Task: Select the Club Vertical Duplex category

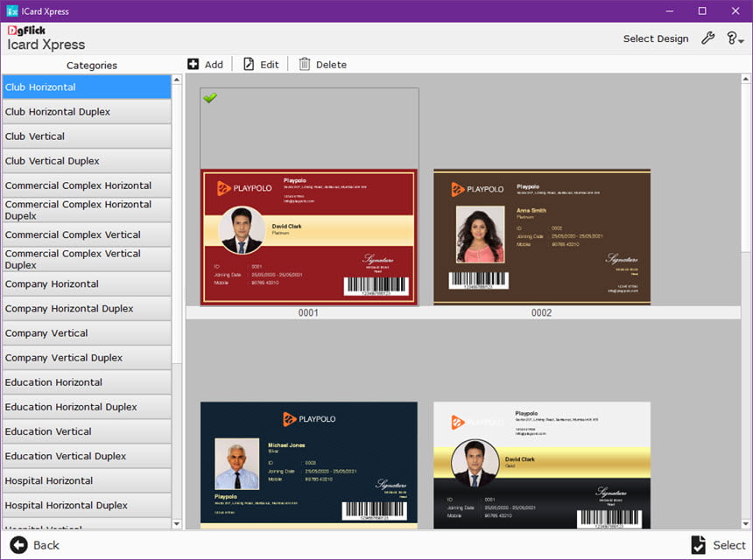Action: 87,161
